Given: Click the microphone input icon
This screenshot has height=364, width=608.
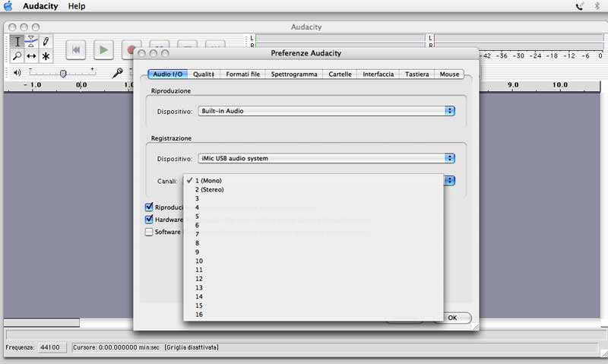Looking at the screenshot, I should coord(118,72).
